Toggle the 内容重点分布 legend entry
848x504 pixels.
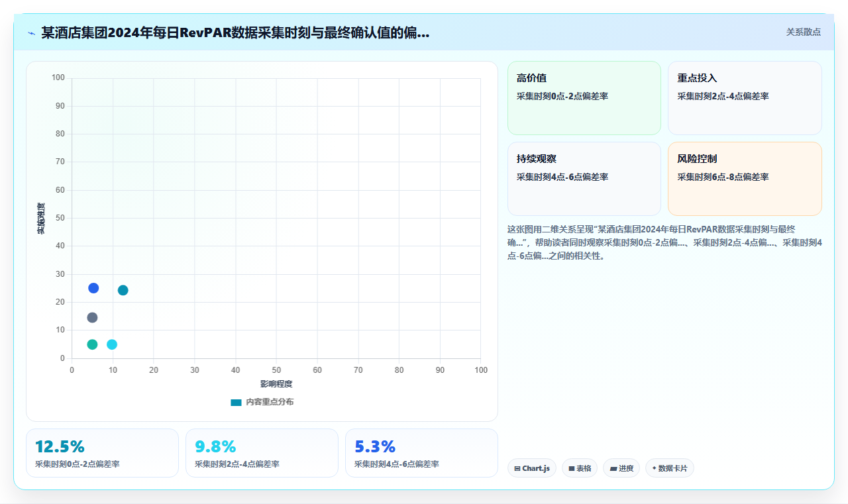tap(262, 402)
